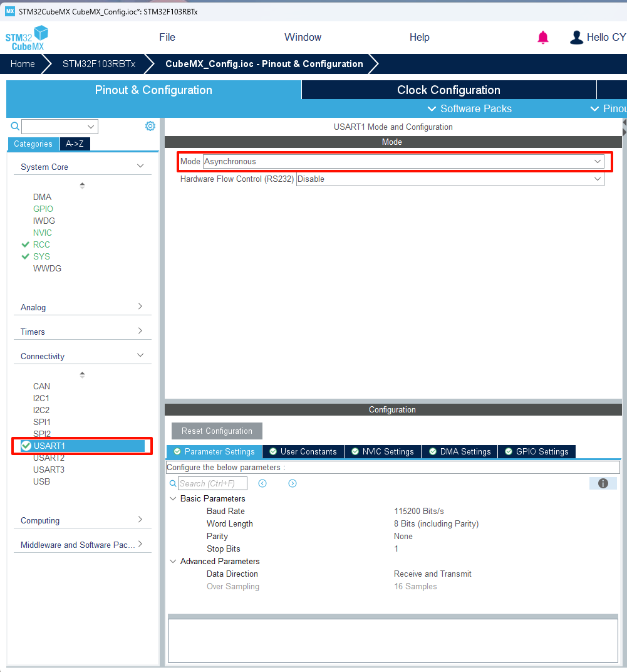Collapse the Basic Parameters group

(173, 498)
